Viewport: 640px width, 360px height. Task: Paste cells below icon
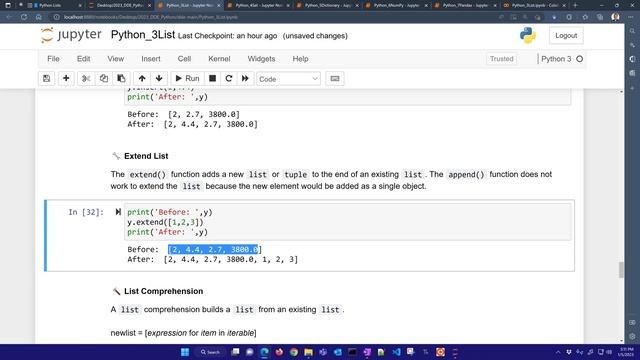tap(121, 78)
